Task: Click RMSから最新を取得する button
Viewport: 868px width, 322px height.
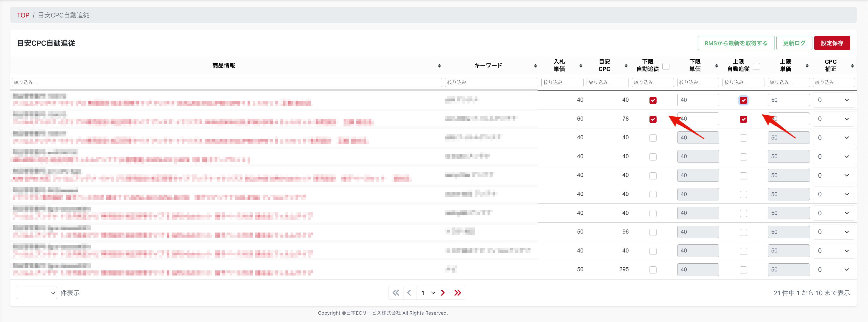Action: [x=736, y=43]
